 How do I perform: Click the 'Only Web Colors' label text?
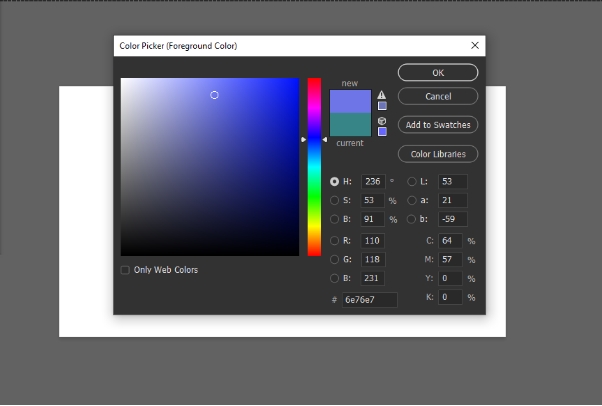click(166, 270)
